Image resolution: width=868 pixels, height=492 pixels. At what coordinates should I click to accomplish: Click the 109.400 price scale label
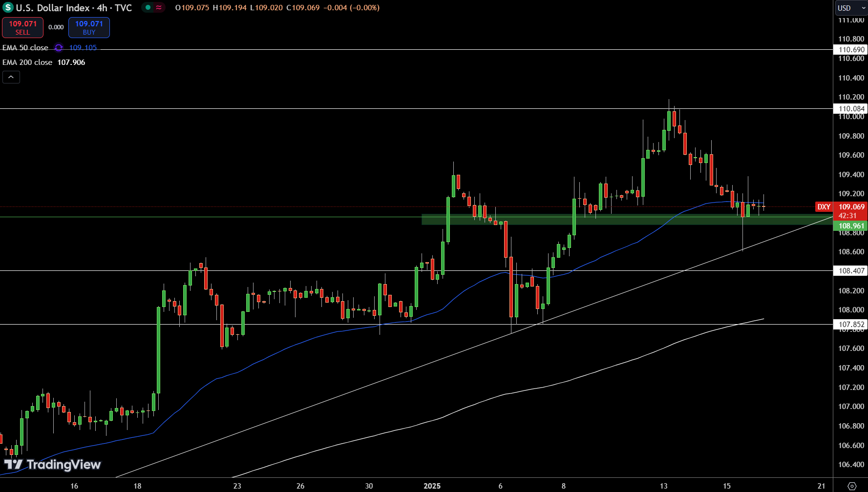[851, 175]
